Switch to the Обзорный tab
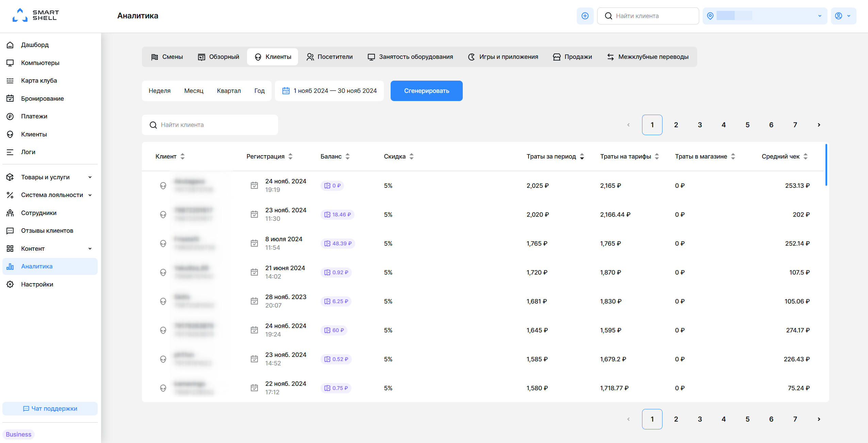The height and width of the screenshot is (443, 868). (218, 57)
